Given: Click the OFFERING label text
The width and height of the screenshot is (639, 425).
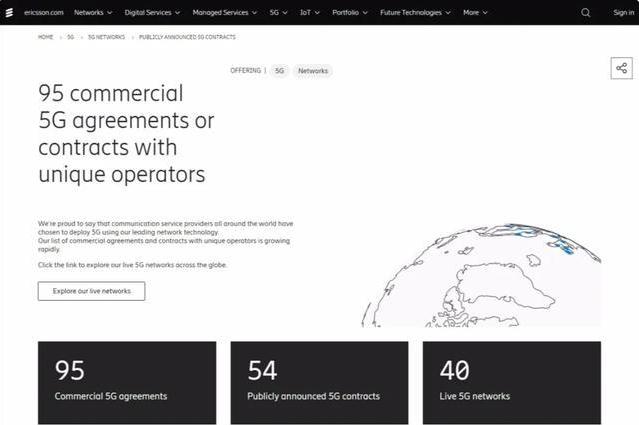Looking at the screenshot, I should click(x=245, y=70).
